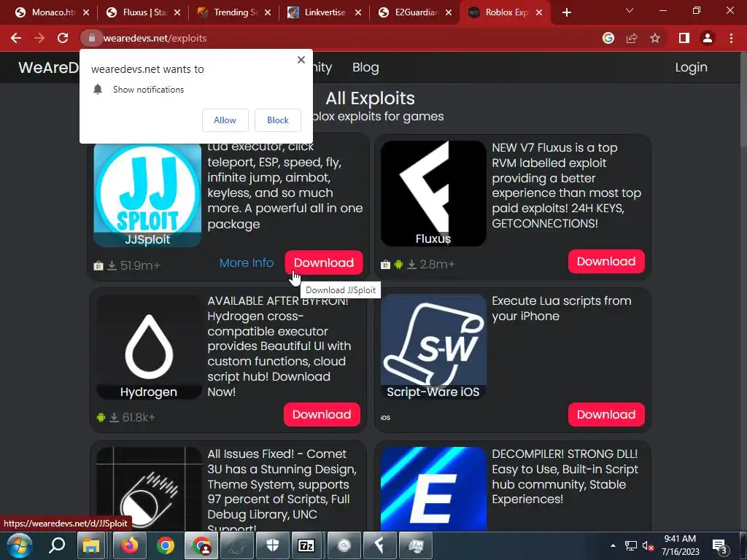747x560 pixels.
Task: Open the Chrome three-dot menu
Action: (731, 38)
